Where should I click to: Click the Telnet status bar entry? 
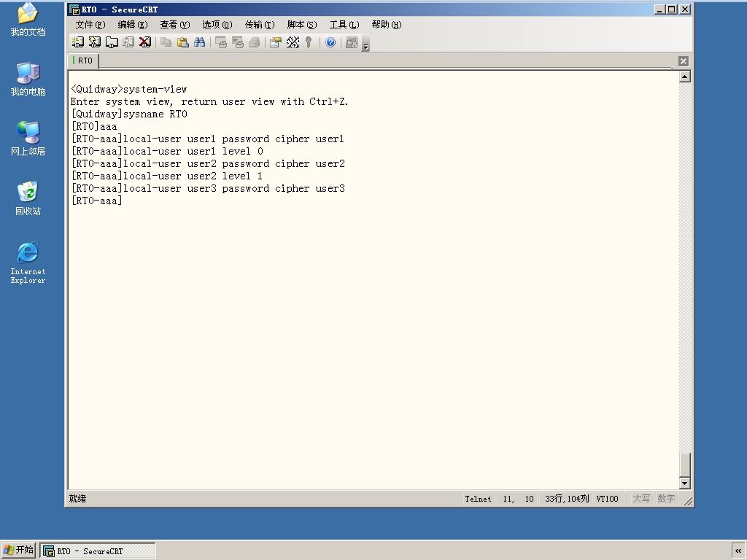(x=478, y=499)
